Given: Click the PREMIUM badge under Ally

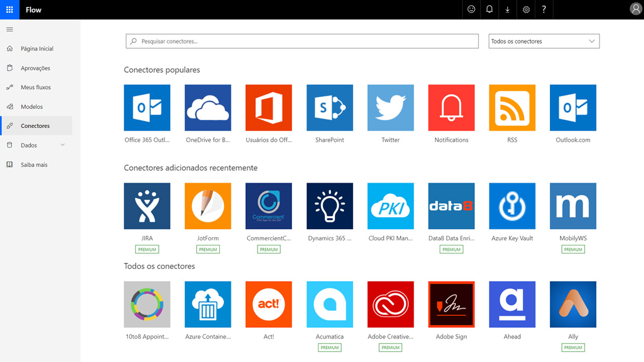Looking at the screenshot, I should coord(573,347).
